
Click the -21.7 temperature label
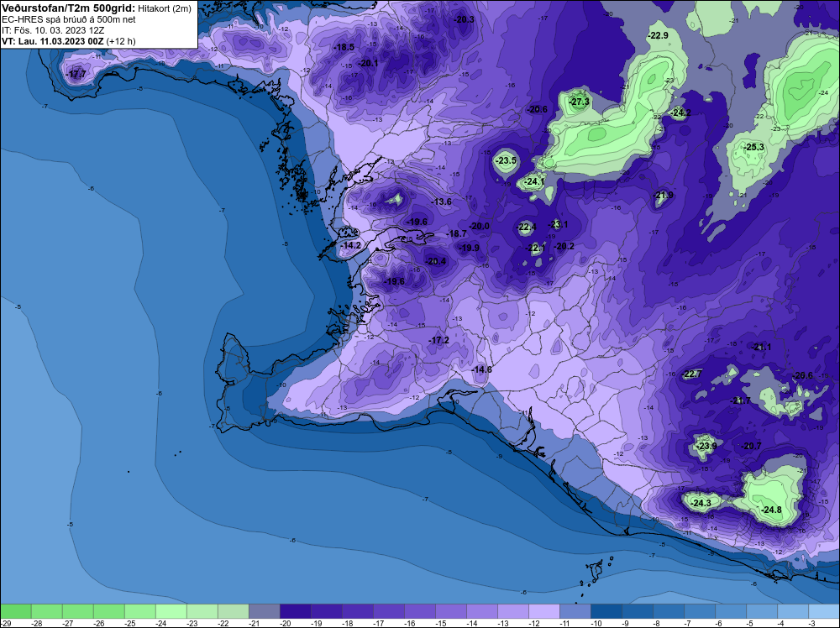pos(742,401)
